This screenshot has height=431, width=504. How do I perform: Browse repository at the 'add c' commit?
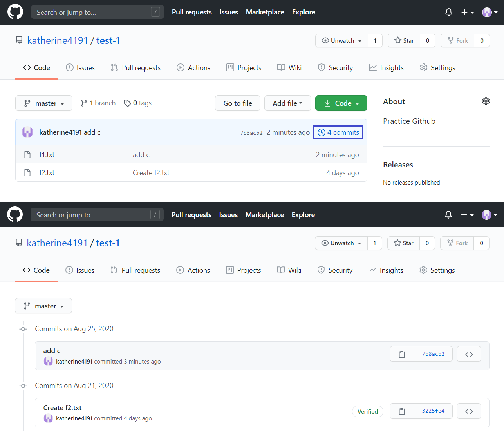[469, 354]
